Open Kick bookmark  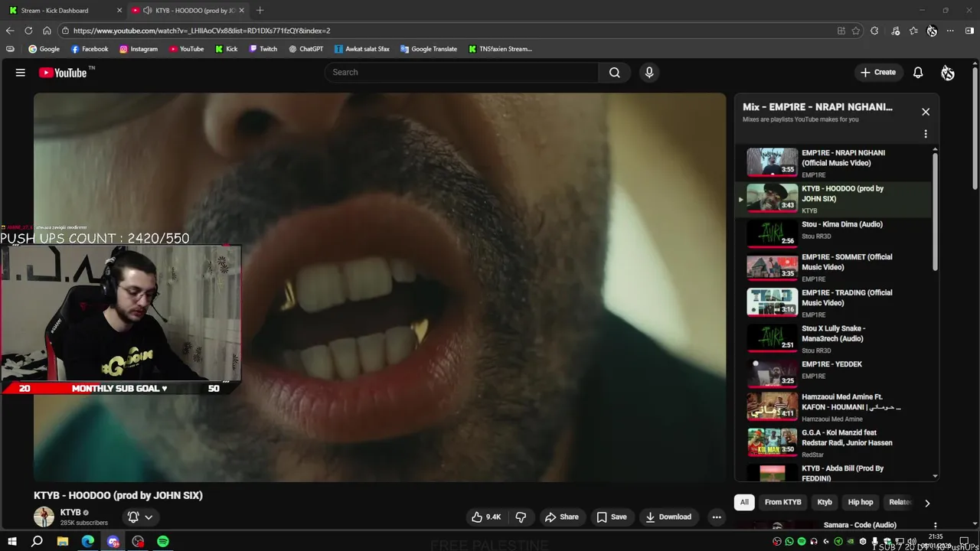227,49
